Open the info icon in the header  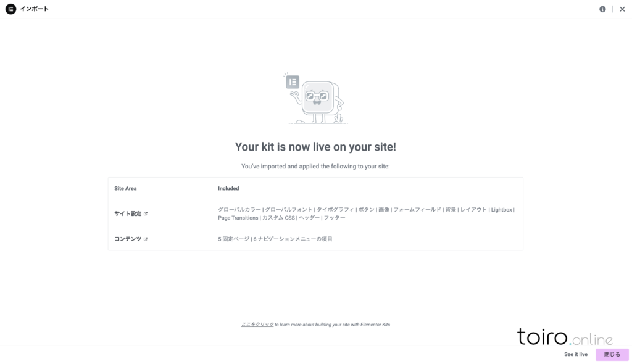602,9
